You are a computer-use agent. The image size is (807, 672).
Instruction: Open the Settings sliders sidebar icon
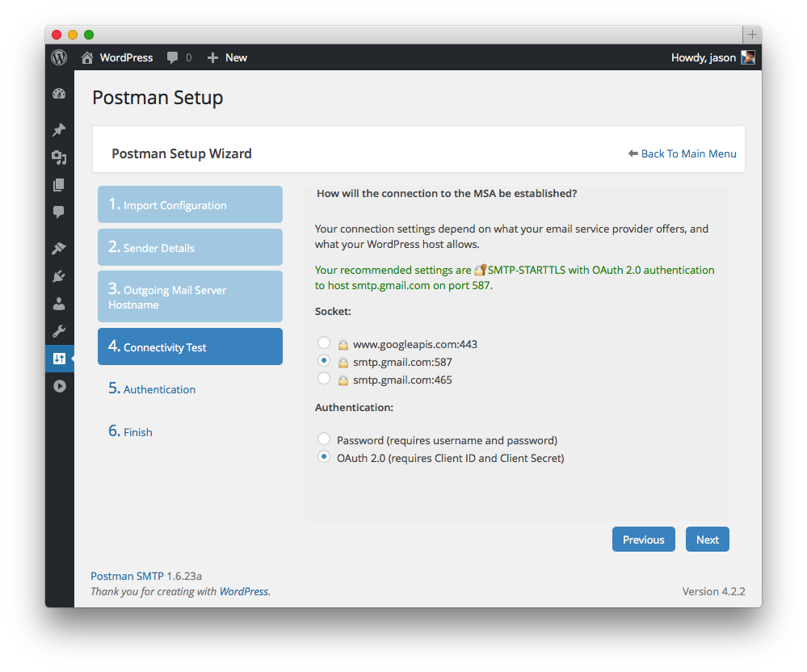click(x=59, y=359)
